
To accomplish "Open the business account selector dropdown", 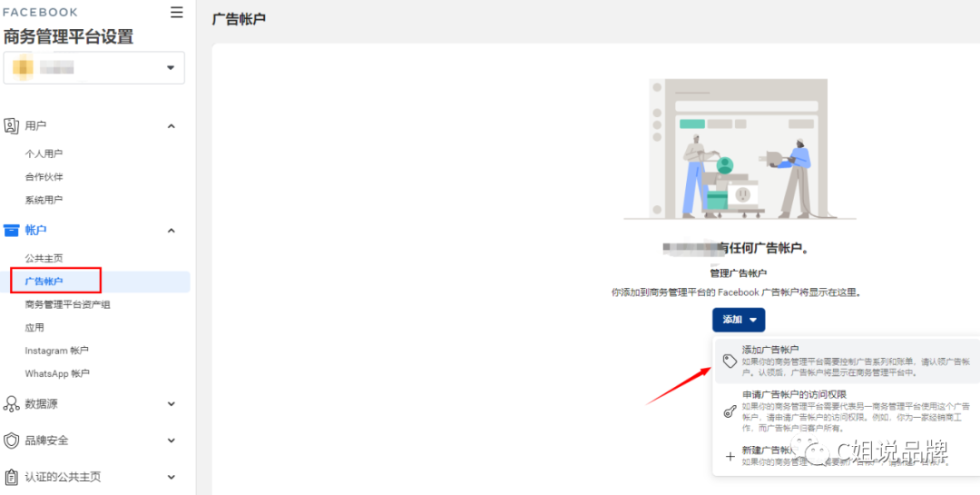I will pos(93,67).
